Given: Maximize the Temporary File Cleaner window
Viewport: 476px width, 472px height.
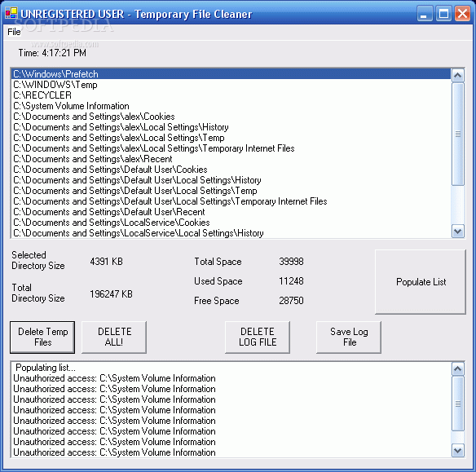Looking at the screenshot, I should point(443,14).
